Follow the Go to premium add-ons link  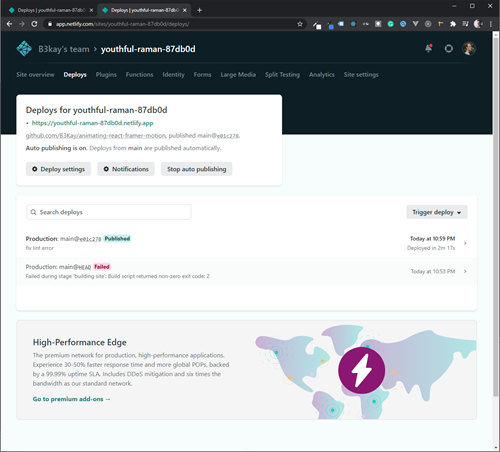71,399
